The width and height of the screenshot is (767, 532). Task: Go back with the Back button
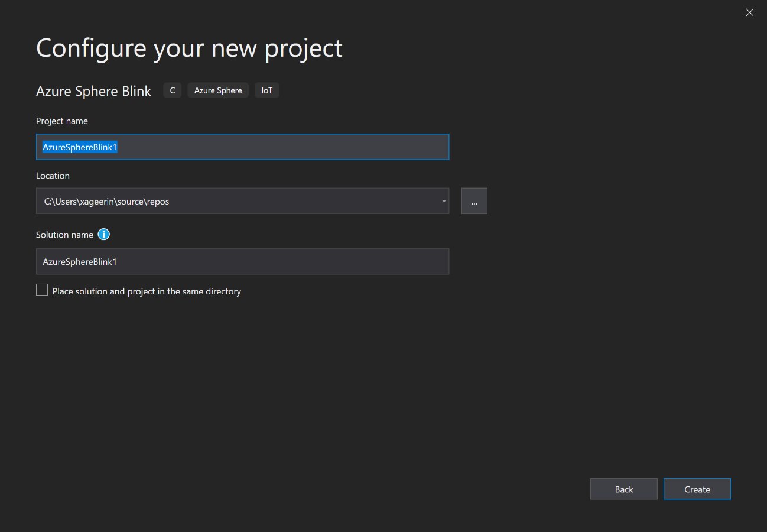click(x=623, y=489)
